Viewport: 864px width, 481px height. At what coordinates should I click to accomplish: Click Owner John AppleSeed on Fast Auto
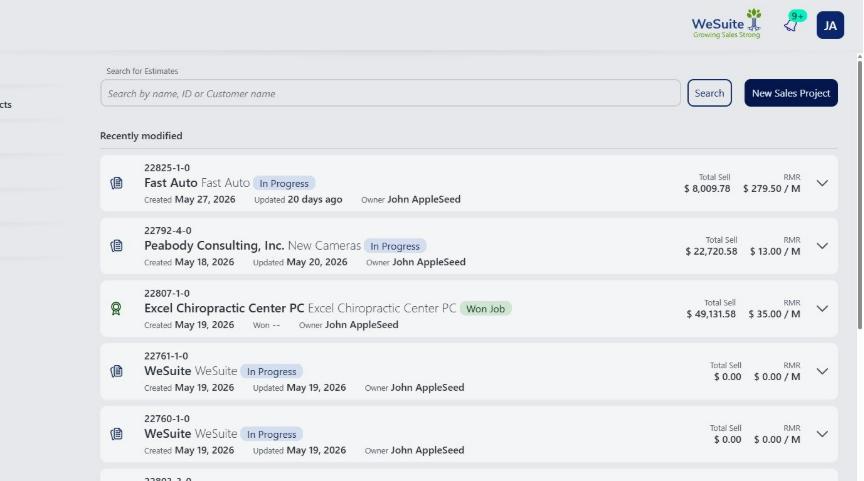411,199
